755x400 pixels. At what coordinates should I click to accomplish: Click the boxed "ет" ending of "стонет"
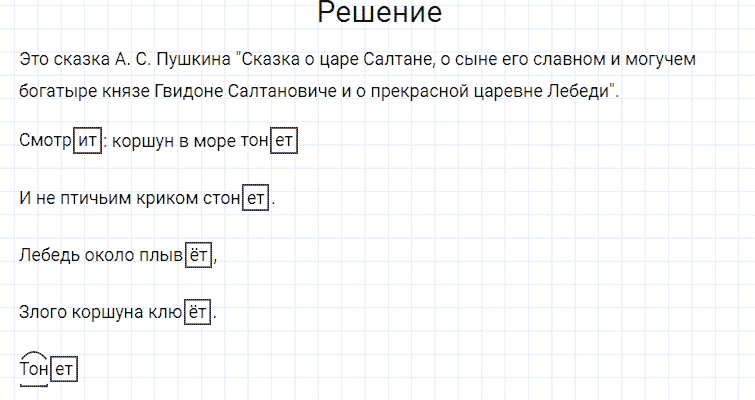point(257,199)
